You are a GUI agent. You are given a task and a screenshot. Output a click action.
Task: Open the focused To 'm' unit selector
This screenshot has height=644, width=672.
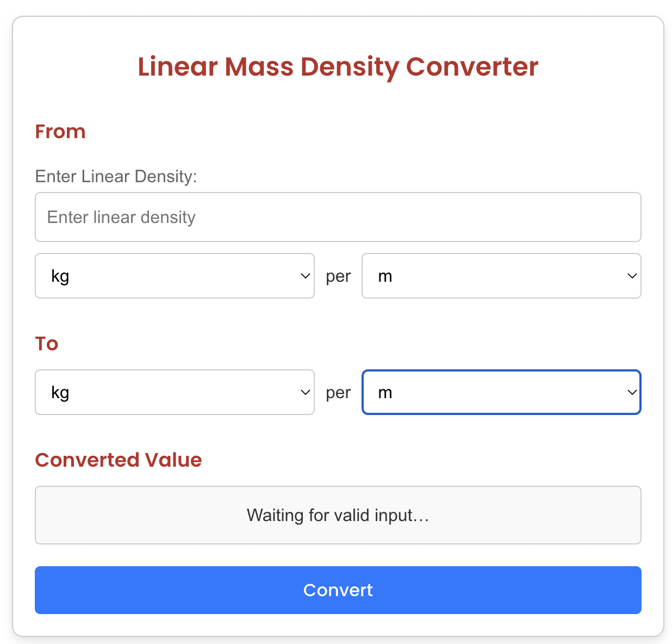pos(501,392)
